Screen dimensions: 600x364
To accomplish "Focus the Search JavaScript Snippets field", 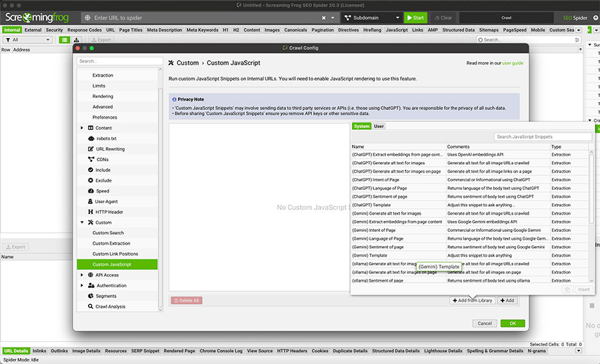I will [x=543, y=137].
